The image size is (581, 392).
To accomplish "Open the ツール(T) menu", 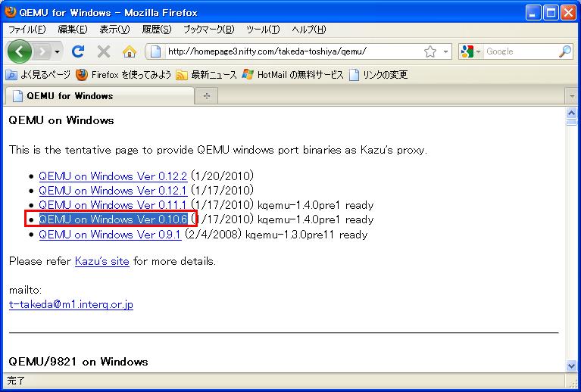I will click(263, 30).
